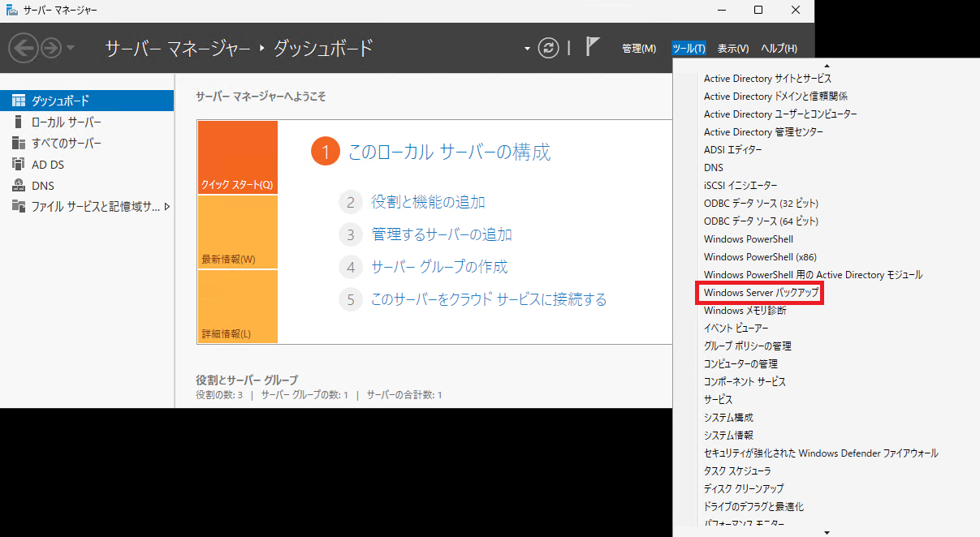Screen dimensions: 980x537
Task: Open ADSI エディター from tools menu
Action: pyautogui.click(x=733, y=150)
